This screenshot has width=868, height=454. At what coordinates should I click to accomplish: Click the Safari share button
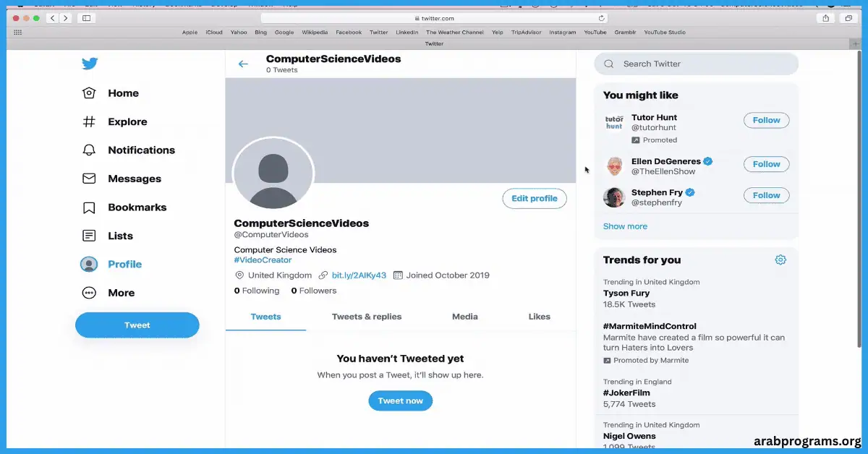[x=826, y=18]
